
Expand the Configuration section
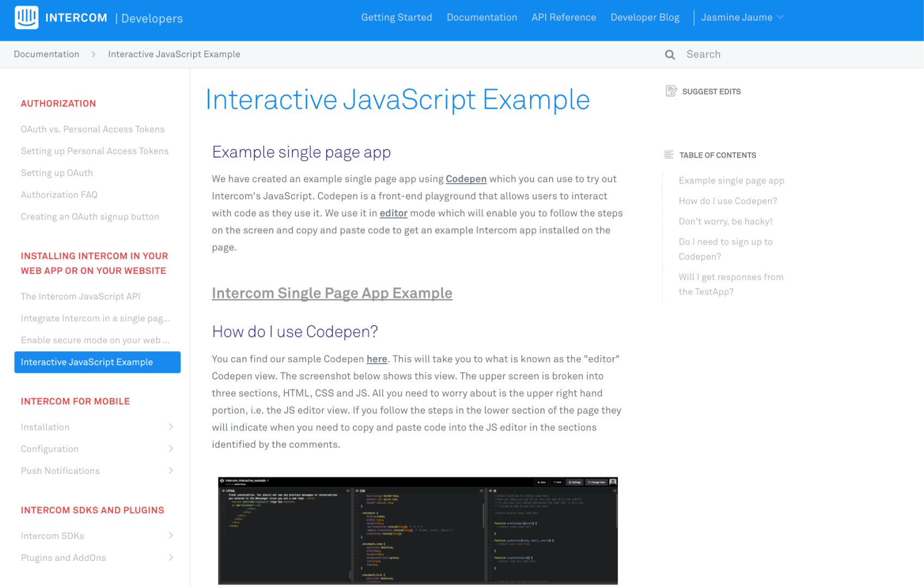(171, 449)
